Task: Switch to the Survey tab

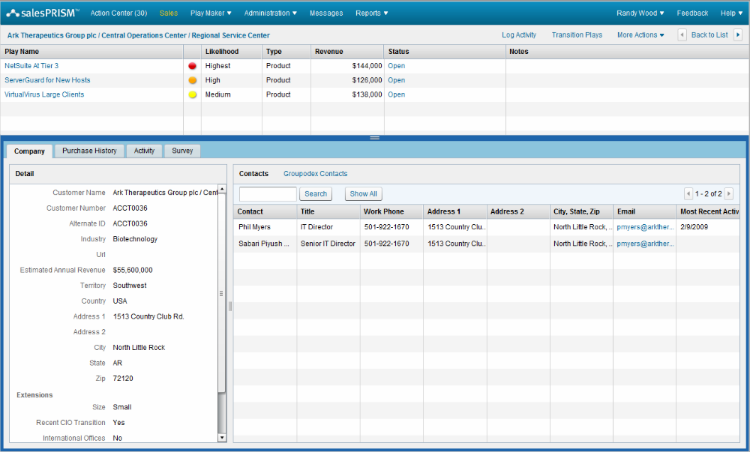Action: pos(182,151)
